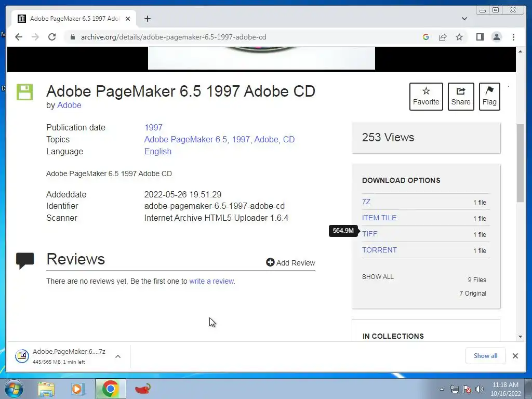Open the network tray icon
Screen dimensions: 532x399
454,389
